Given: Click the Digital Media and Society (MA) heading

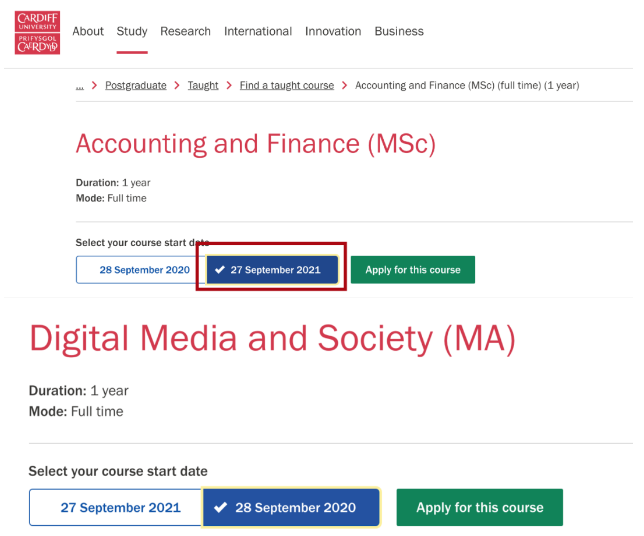Looking at the screenshot, I should click(x=272, y=340).
